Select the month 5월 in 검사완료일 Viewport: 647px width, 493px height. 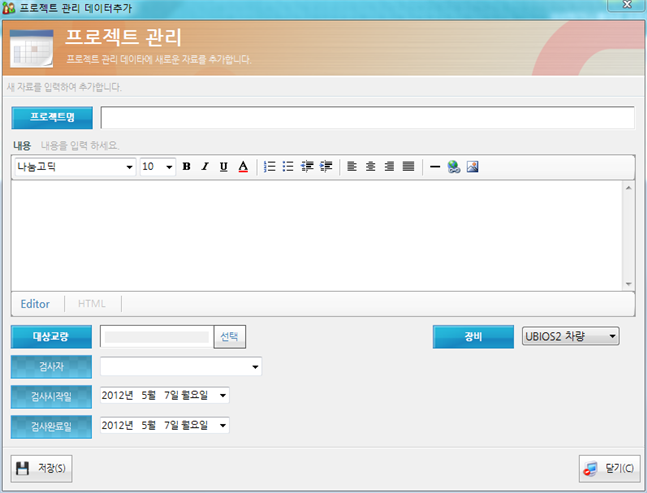(149, 425)
